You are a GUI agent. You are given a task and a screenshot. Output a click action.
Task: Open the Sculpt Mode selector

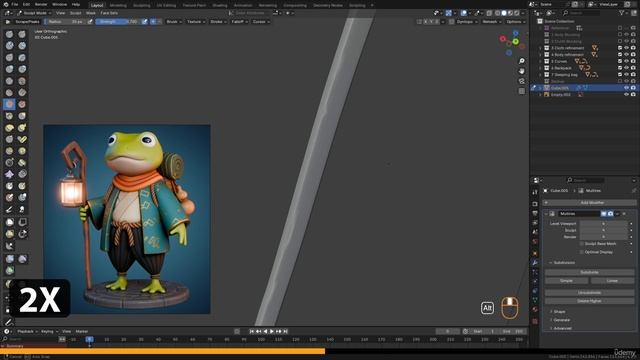pos(34,13)
